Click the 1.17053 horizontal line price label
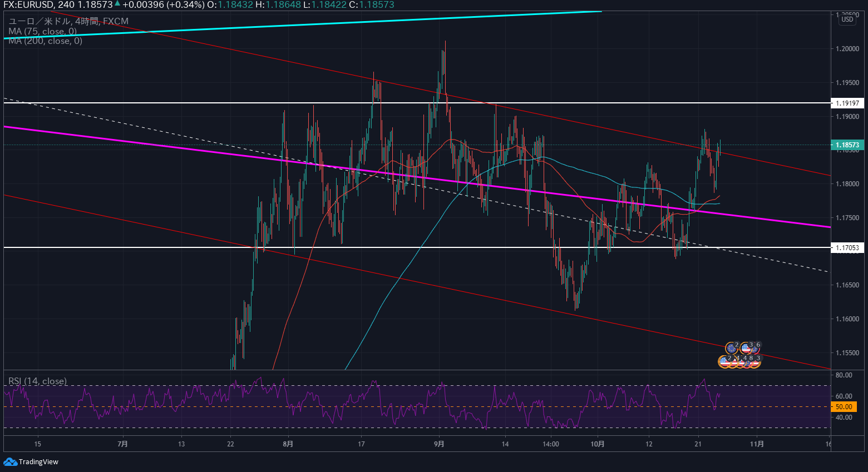 pos(847,247)
